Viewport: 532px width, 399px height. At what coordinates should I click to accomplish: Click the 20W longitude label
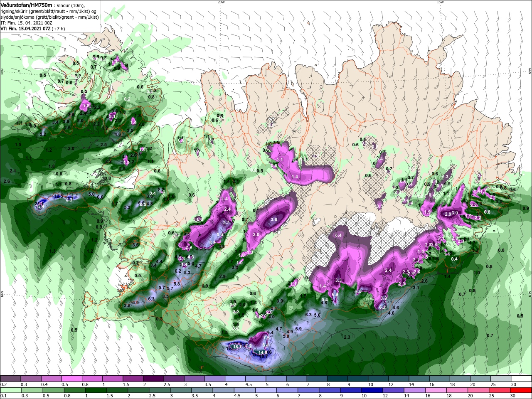click(221, 2)
